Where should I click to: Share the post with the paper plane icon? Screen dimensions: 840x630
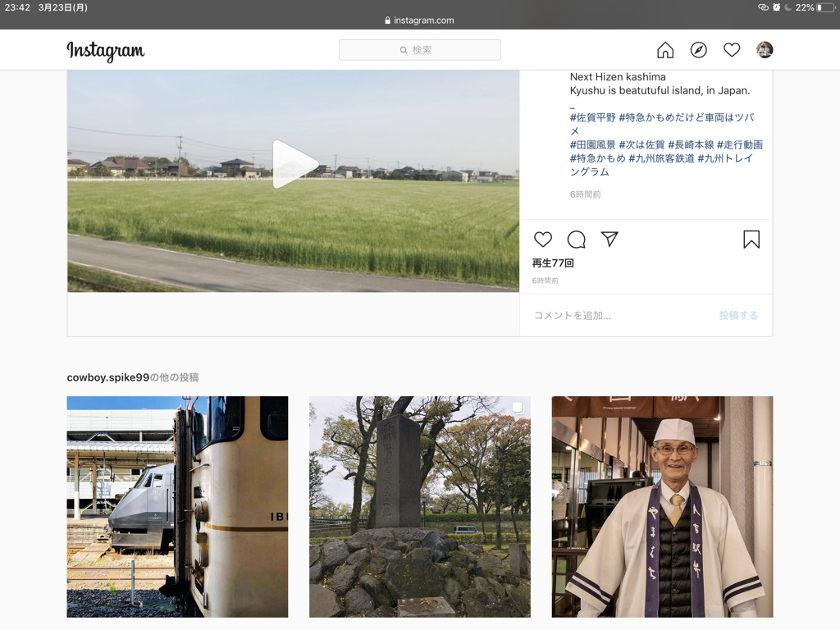click(x=609, y=239)
